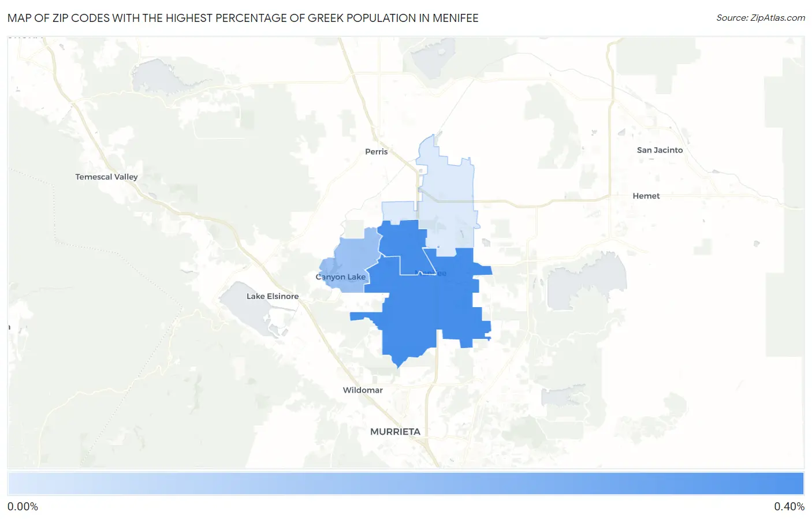Select the Wildomar map label
This screenshot has height=519, width=812.
coord(363,390)
